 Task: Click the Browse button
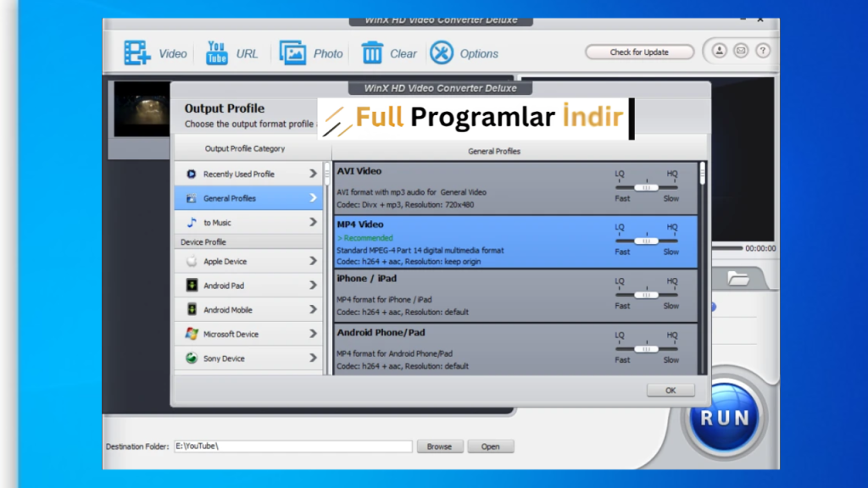tap(440, 446)
